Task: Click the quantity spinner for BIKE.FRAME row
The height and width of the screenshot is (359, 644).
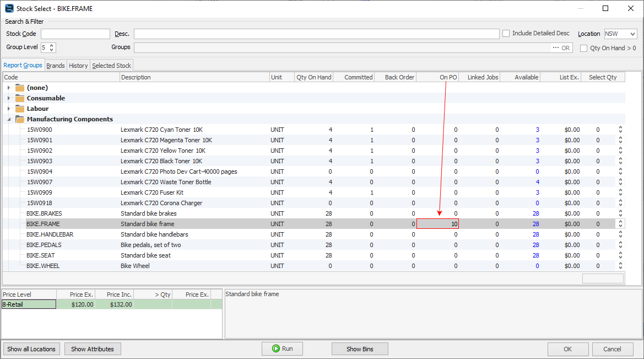Action: coord(620,224)
